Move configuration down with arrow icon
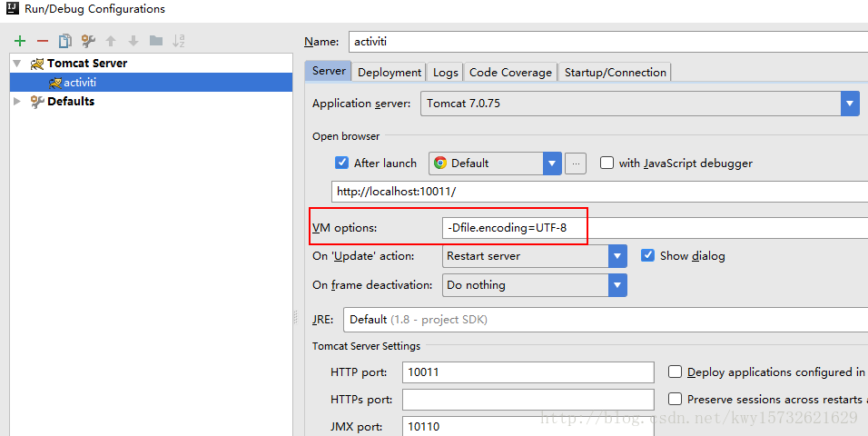 [x=133, y=41]
